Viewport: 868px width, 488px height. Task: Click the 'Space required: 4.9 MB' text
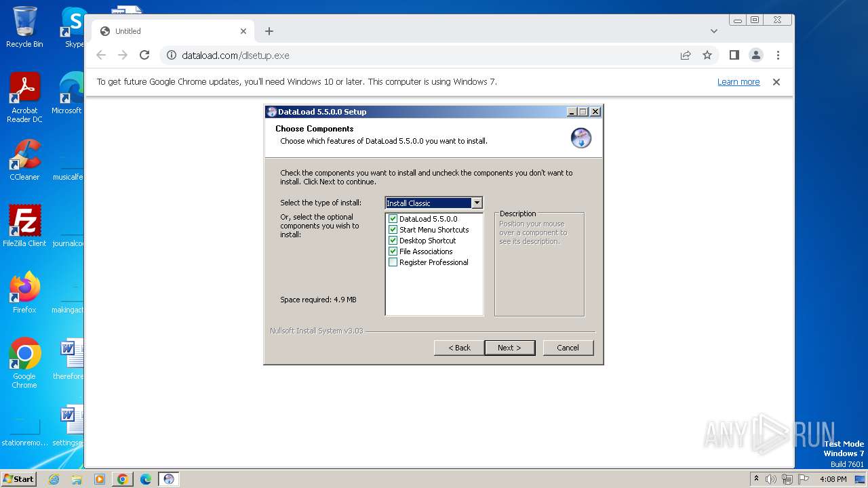click(x=318, y=300)
